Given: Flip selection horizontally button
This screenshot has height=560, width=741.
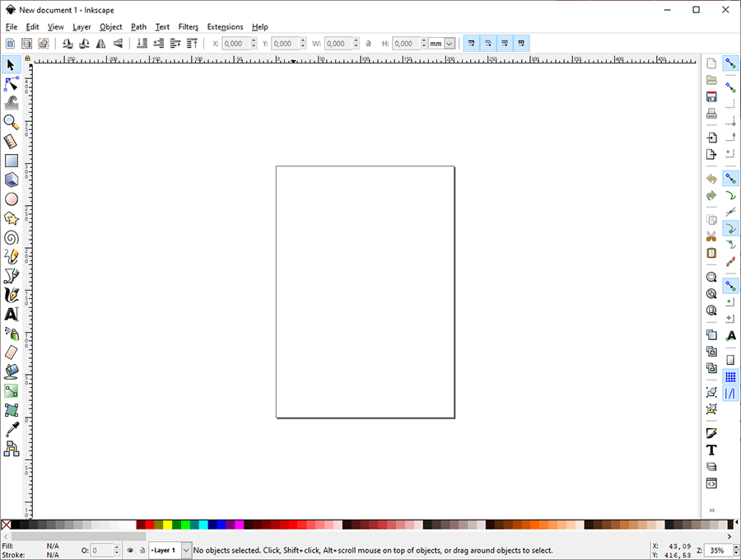Looking at the screenshot, I should point(100,44).
